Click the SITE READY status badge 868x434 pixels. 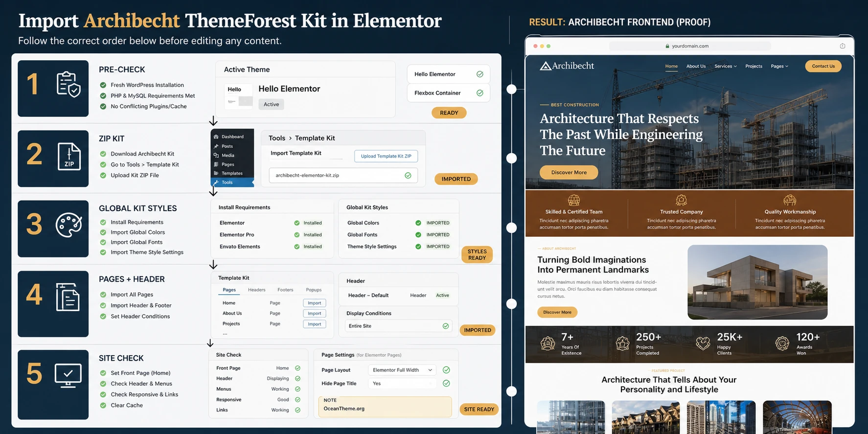pyautogui.click(x=479, y=409)
